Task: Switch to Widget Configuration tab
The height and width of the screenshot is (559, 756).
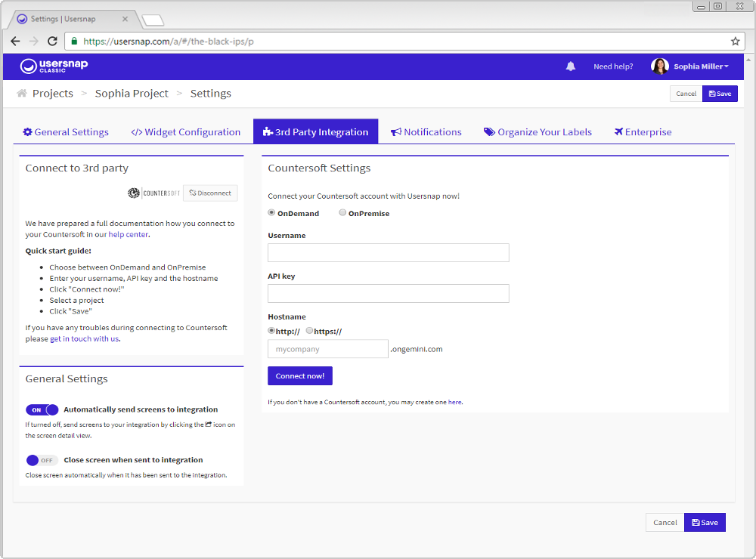Action: pyautogui.click(x=186, y=132)
